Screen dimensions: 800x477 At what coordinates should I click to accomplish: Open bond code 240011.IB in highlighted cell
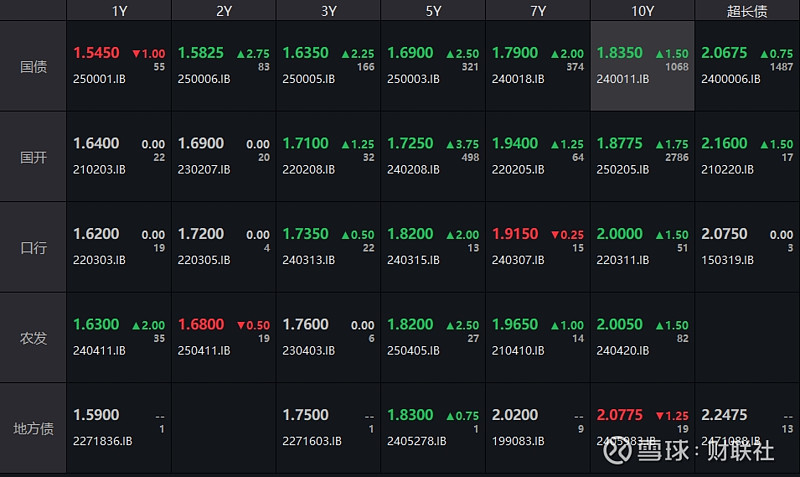[x=622, y=77]
